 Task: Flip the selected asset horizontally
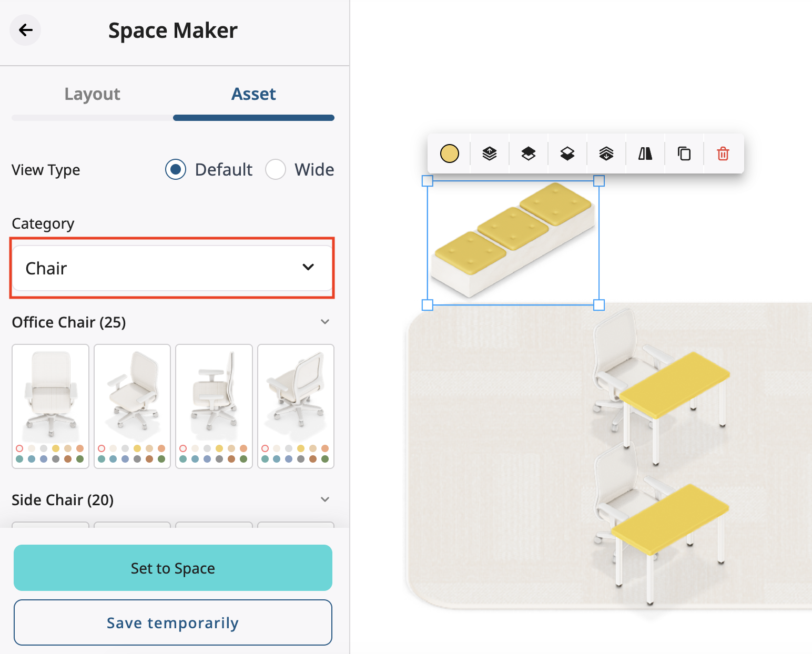(x=645, y=154)
